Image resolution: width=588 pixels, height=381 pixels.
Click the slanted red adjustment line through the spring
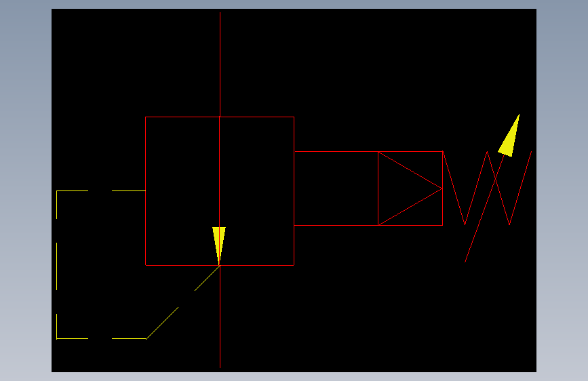[484, 209]
